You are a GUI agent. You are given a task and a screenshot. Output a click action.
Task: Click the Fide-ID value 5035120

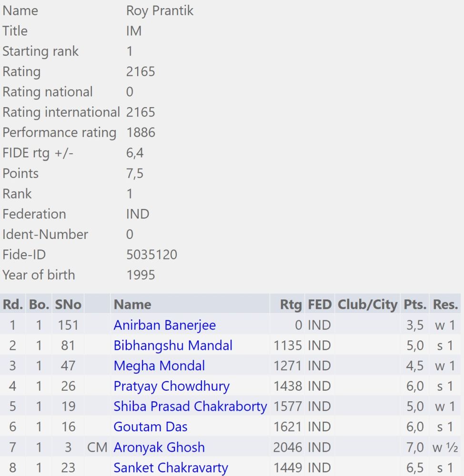tap(151, 255)
